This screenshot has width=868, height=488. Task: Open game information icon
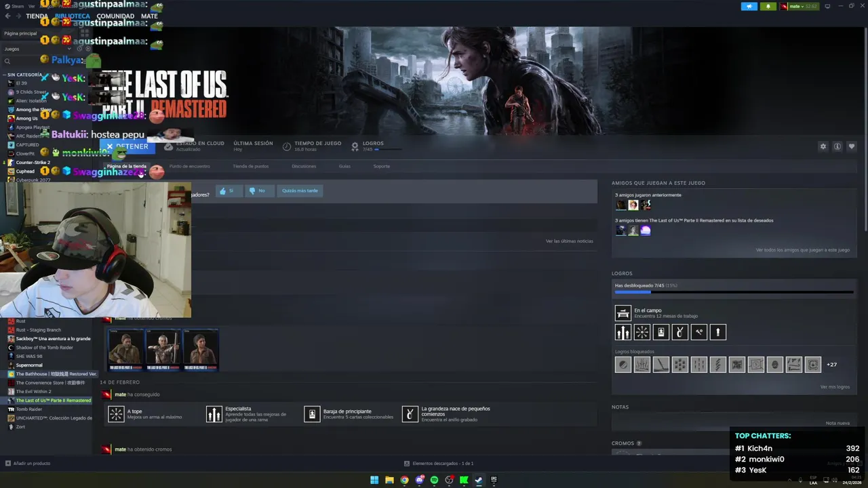click(837, 146)
